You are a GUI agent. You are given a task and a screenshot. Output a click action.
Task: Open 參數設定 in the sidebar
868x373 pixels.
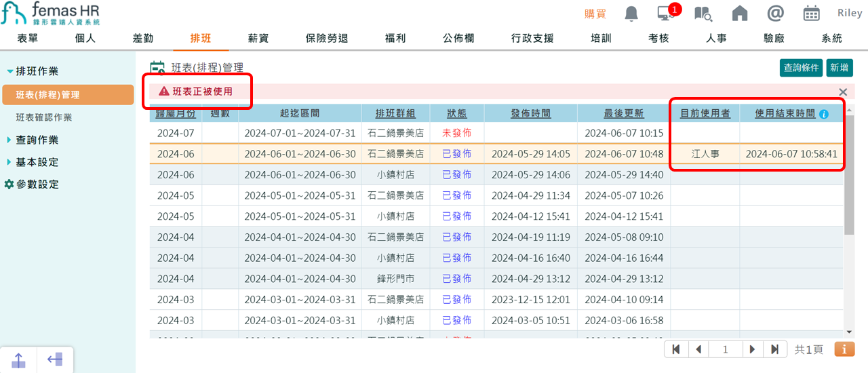click(38, 184)
